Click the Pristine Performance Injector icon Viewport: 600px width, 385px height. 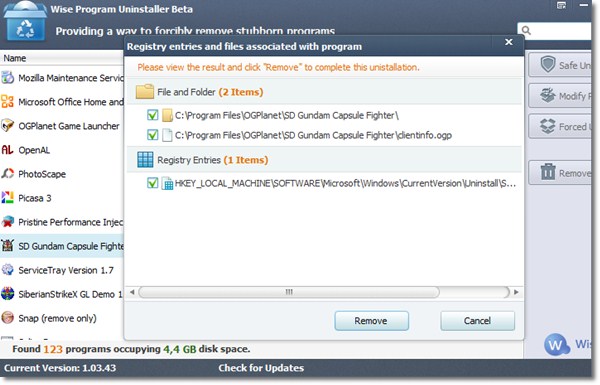click(7, 222)
